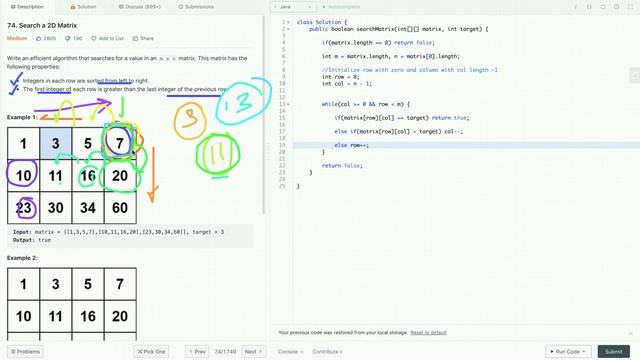Click the 'Output: true' text
The image size is (640, 360).
[32, 240]
